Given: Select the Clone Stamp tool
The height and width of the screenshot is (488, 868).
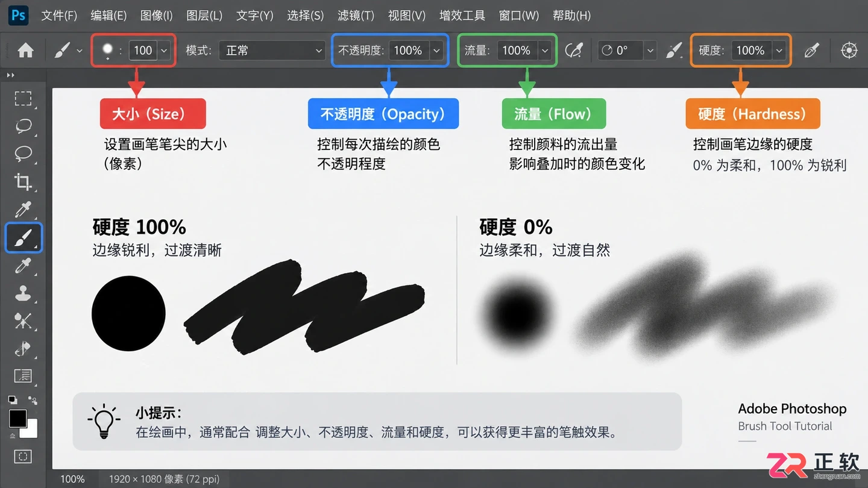Looking at the screenshot, I should pyautogui.click(x=23, y=293).
